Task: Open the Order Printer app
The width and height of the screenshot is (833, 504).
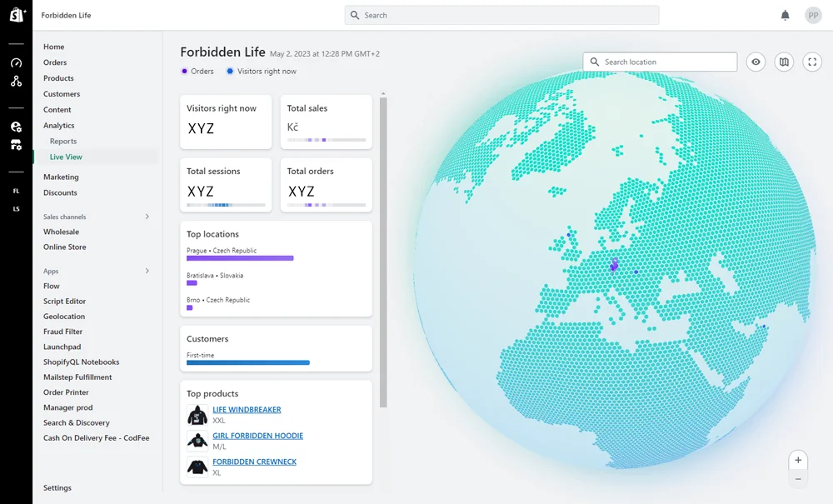Action: pyautogui.click(x=66, y=392)
